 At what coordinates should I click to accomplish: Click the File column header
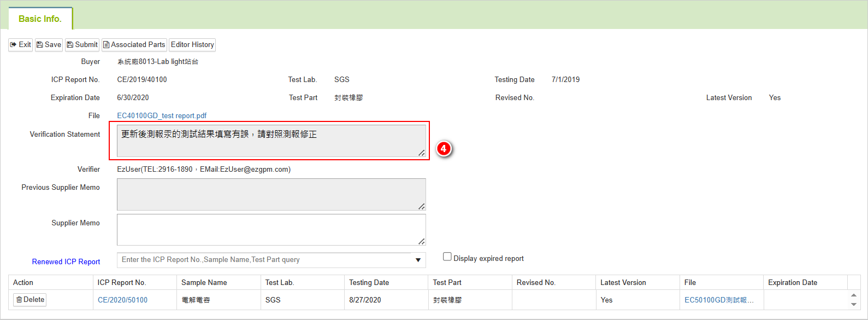pyautogui.click(x=722, y=282)
